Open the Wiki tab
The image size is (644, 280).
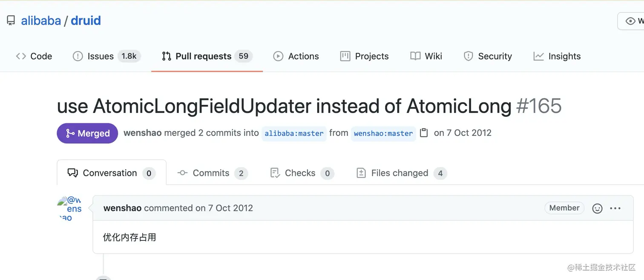click(x=426, y=56)
